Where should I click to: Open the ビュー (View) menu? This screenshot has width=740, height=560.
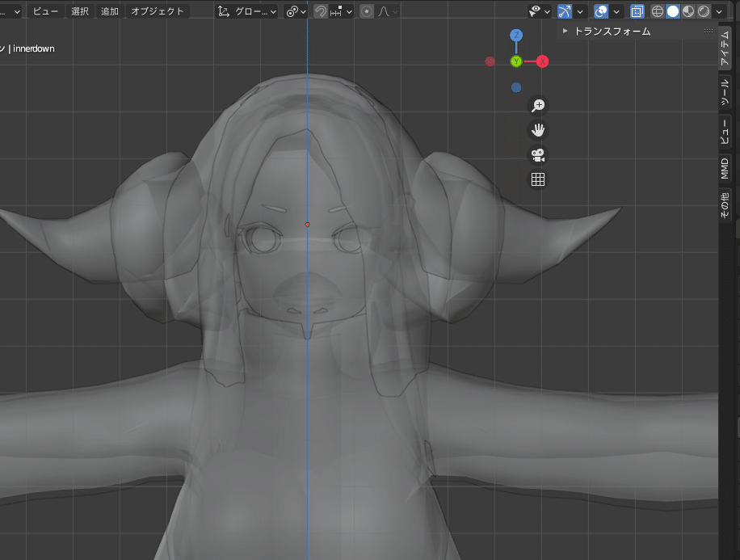(x=46, y=11)
